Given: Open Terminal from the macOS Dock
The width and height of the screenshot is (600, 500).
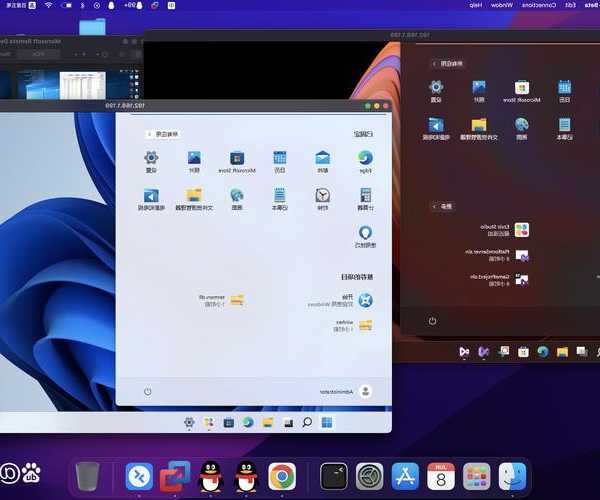Looking at the screenshot, I should [x=335, y=476].
